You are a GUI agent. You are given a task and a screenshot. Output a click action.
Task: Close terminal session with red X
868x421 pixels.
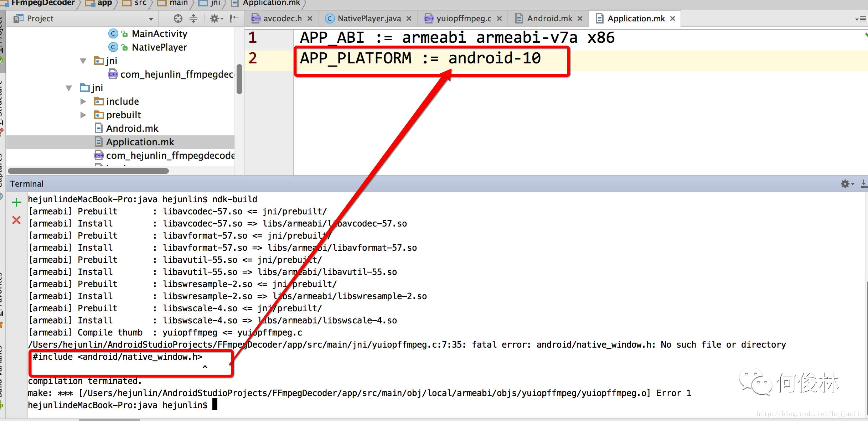tap(16, 220)
